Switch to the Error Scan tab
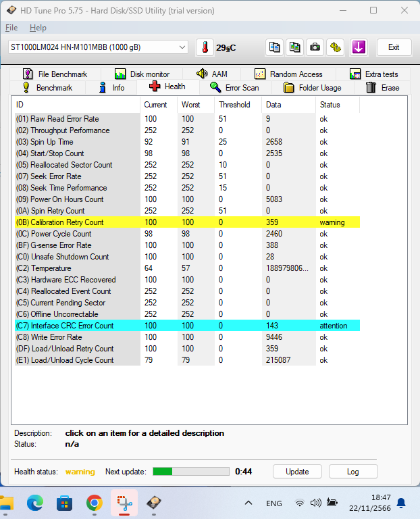The image size is (420, 519). [236, 88]
